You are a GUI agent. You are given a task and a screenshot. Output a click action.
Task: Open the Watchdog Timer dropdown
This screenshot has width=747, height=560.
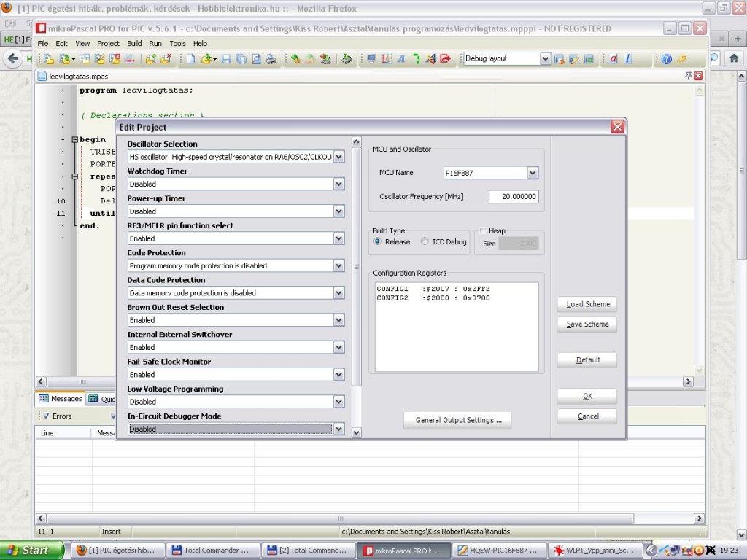coord(338,184)
